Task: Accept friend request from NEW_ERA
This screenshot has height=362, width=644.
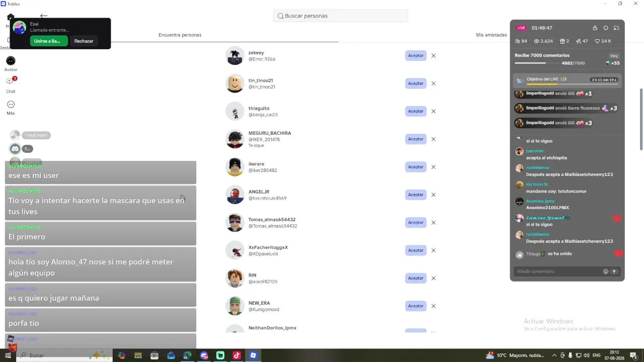Action: tap(416, 306)
